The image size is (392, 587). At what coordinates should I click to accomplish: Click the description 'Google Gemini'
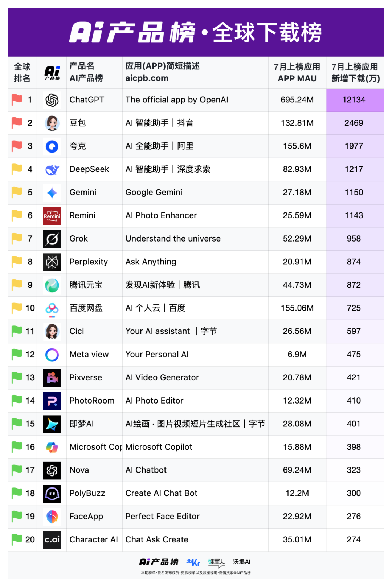click(154, 193)
